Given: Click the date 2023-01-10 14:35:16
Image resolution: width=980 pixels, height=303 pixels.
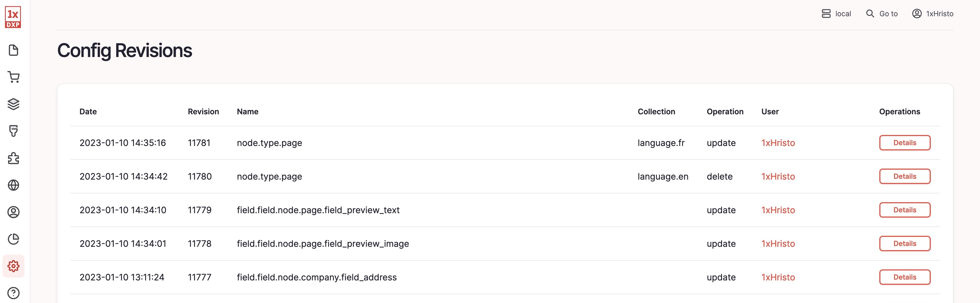Looking at the screenshot, I should pos(122,143).
